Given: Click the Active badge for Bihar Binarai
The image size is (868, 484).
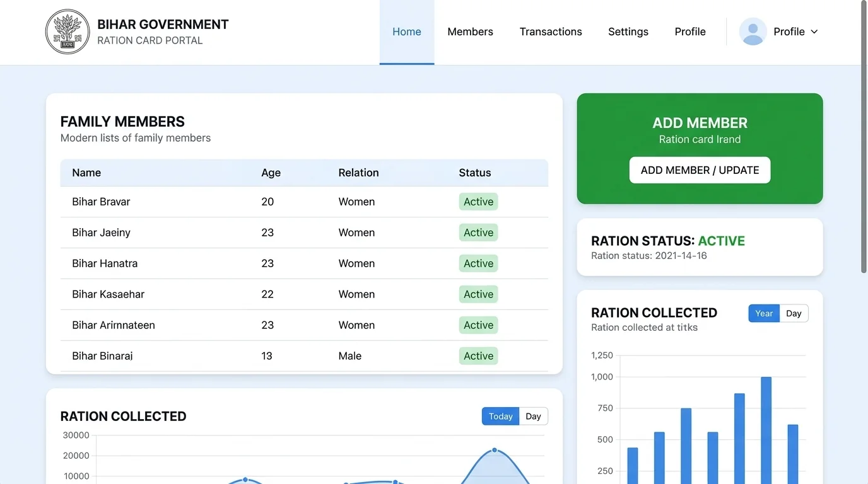Looking at the screenshot, I should (x=478, y=356).
